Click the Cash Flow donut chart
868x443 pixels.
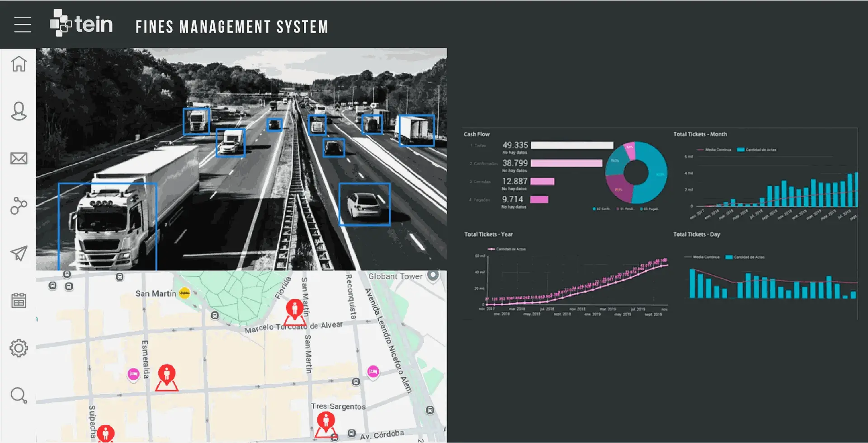pos(636,173)
